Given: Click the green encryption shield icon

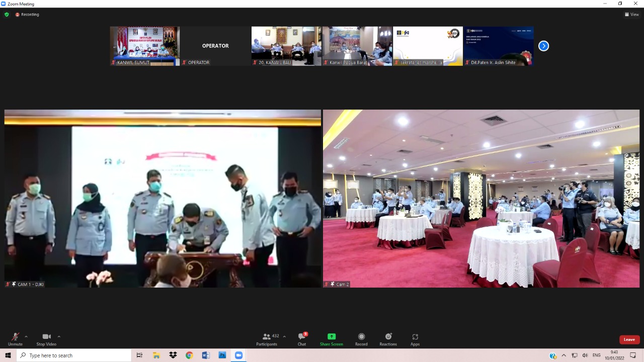Looking at the screenshot, I should 7,15.
